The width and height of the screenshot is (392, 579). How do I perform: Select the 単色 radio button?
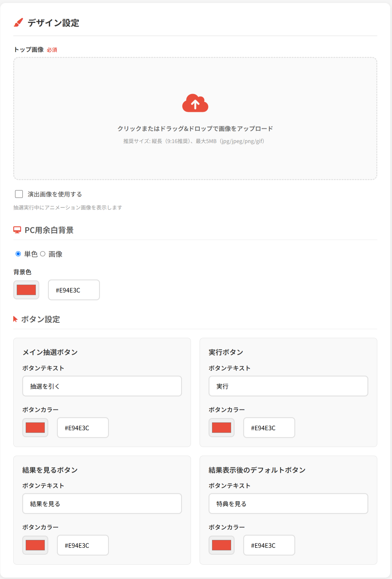(x=18, y=254)
